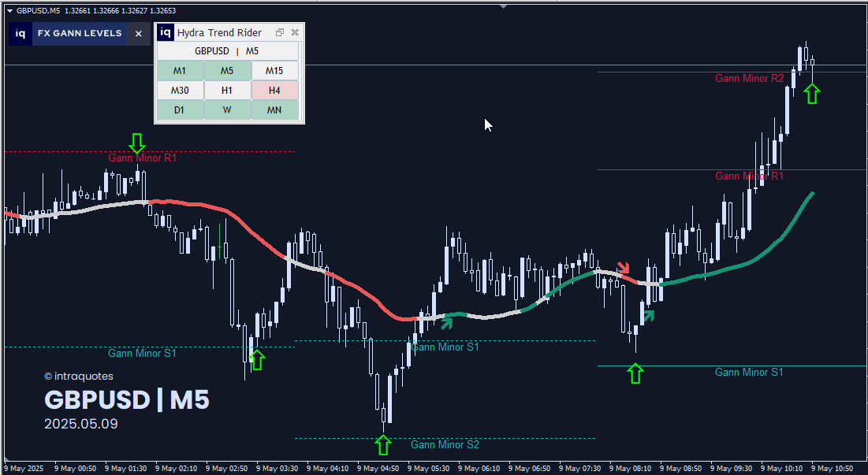Close the Hydra Trend Rider panel
868x475 pixels.
click(x=295, y=32)
